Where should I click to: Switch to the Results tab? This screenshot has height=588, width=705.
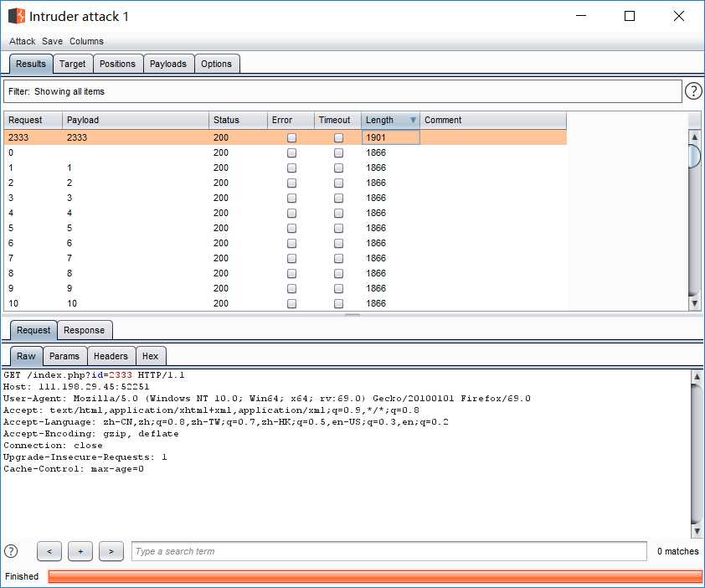point(31,64)
